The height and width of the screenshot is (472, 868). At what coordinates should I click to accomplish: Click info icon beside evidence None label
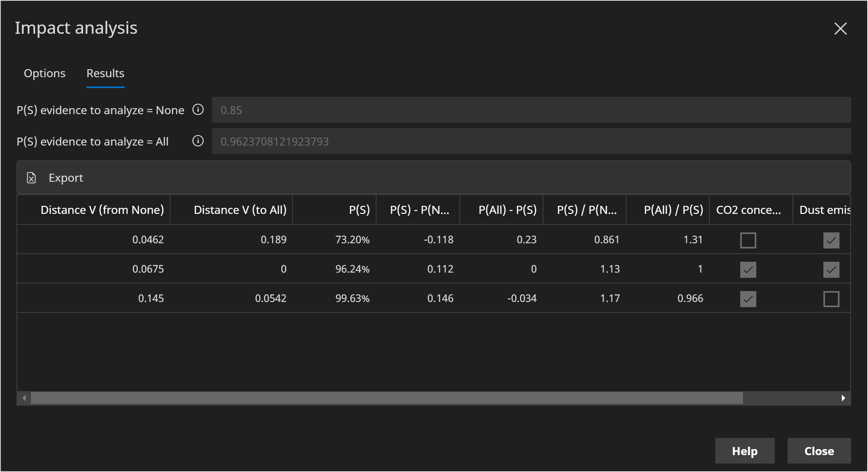pos(198,110)
